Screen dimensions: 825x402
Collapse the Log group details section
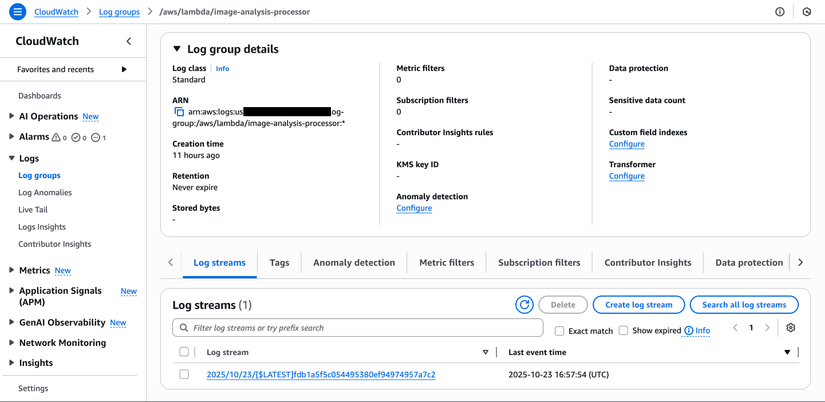pyautogui.click(x=177, y=49)
